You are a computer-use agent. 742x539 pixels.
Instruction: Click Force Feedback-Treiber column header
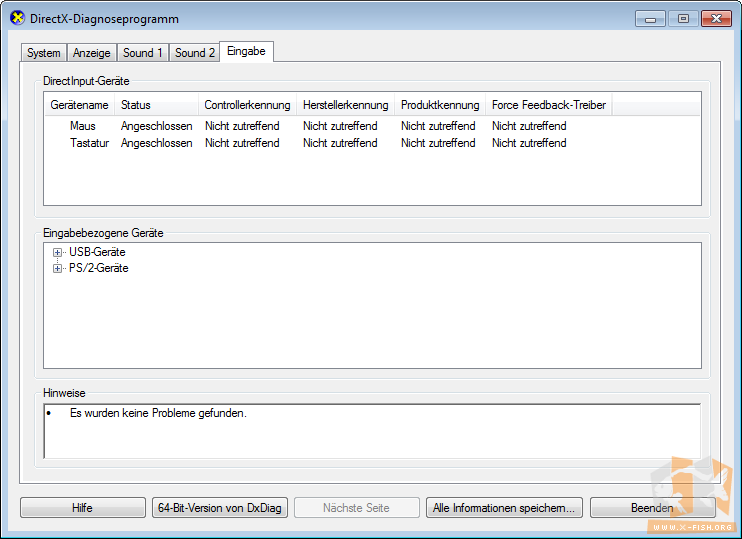[x=548, y=105]
